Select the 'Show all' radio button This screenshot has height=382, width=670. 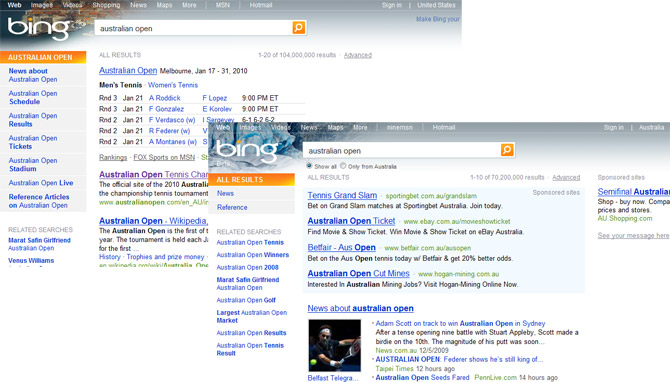pyautogui.click(x=309, y=166)
